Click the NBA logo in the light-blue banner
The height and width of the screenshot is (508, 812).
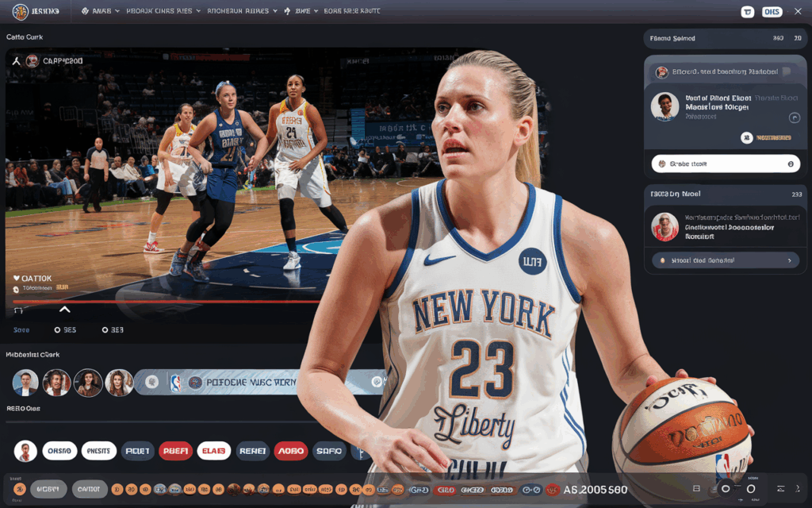175,383
